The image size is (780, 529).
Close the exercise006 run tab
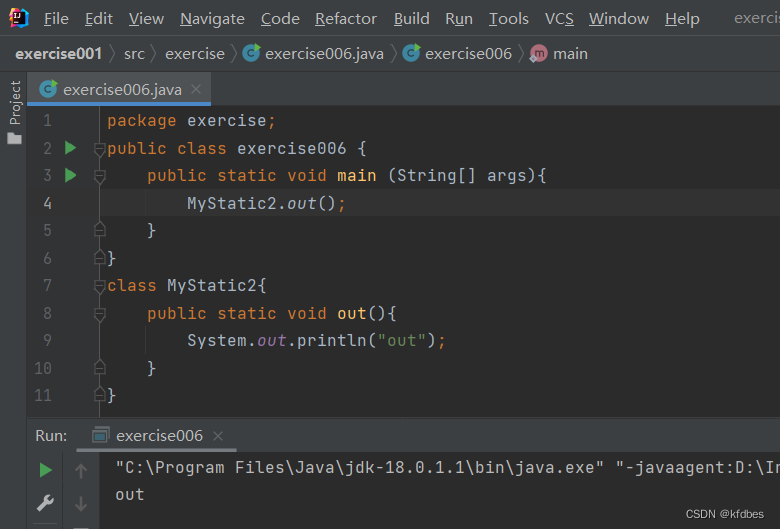coord(218,436)
